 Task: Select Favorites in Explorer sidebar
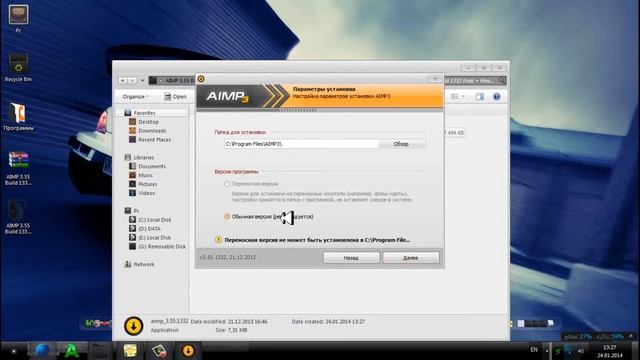(x=144, y=113)
